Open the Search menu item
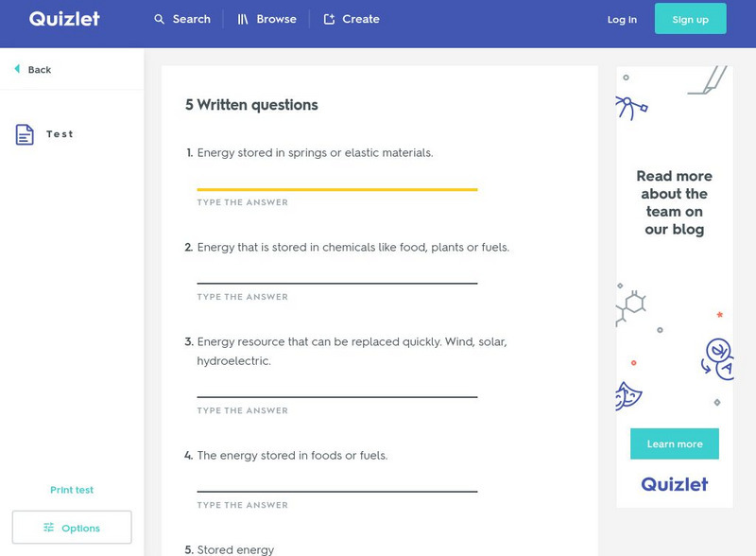This screenshot has width=756, height=556. [191, 19]
